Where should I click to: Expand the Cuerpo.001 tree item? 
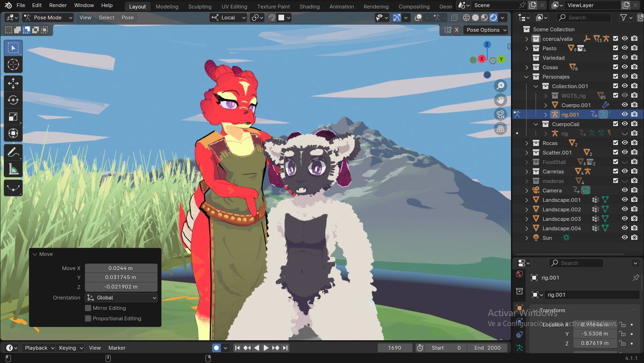[x=546, y=105]
